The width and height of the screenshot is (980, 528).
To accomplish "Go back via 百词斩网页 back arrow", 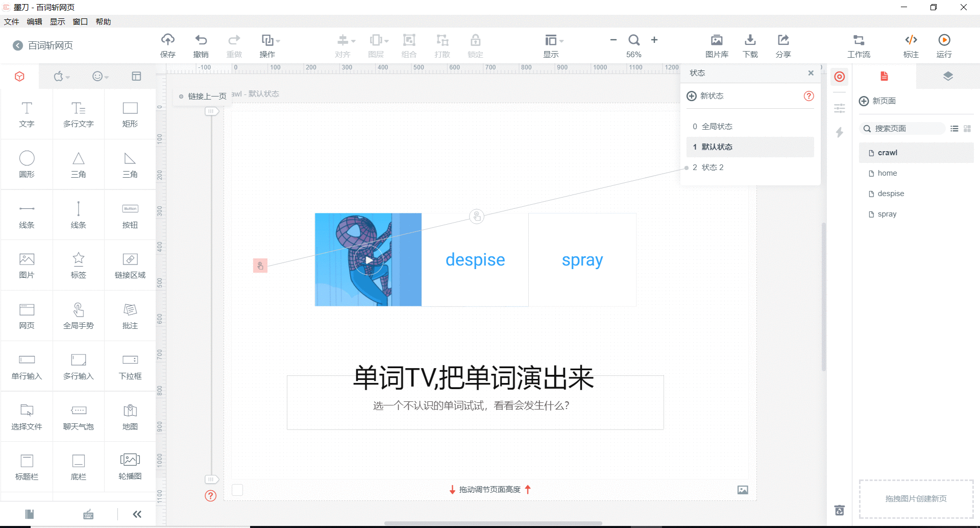I will click(18, 45).
